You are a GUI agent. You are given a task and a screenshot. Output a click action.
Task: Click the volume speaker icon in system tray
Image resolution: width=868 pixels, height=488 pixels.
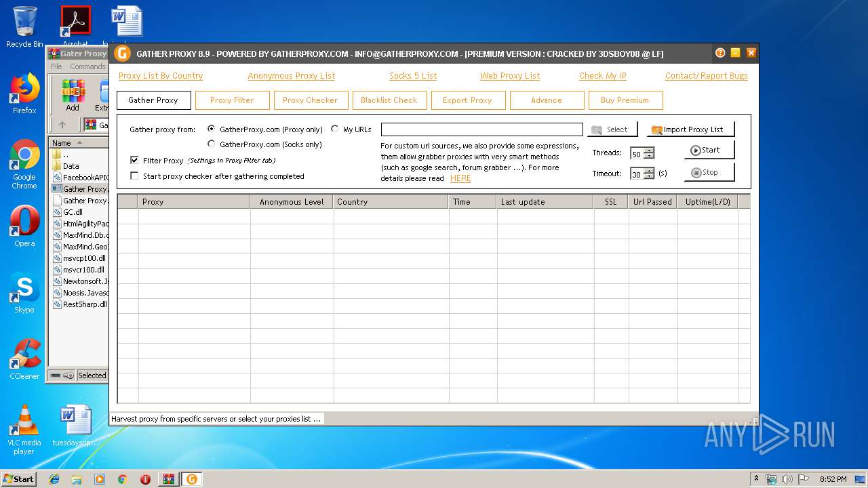(787, 479)
